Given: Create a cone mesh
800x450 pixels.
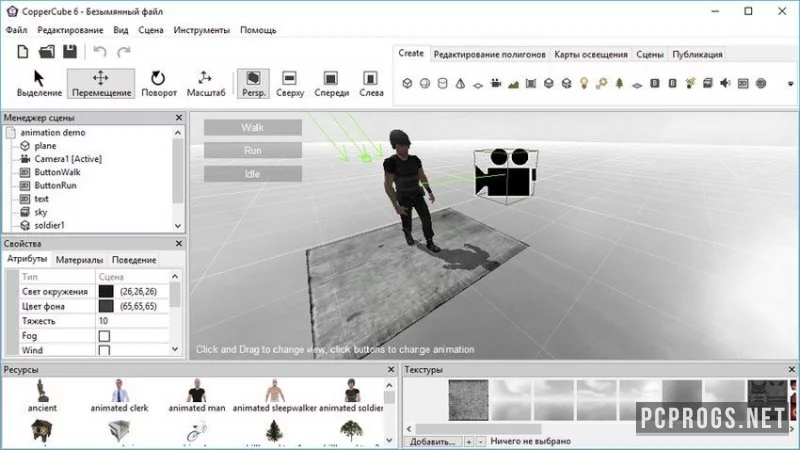Looking at the screenshot, I should click(460, 83).
